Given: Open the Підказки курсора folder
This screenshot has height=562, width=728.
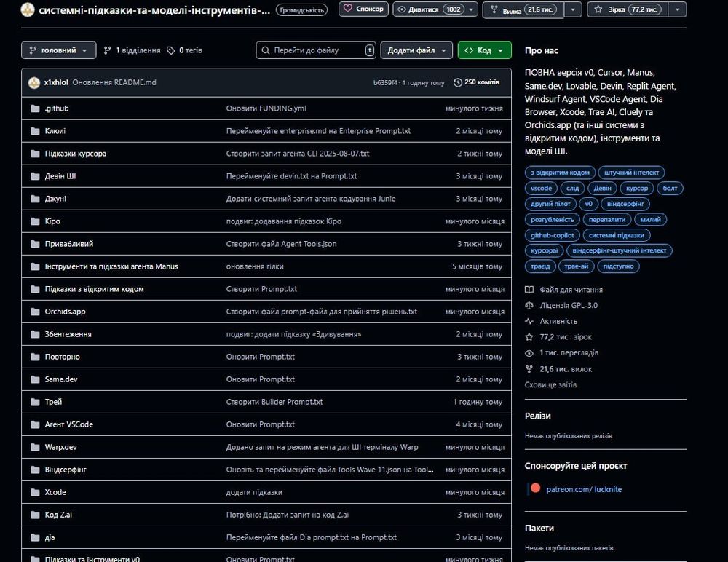Looking at the screenshot, I should click(76, 154).
